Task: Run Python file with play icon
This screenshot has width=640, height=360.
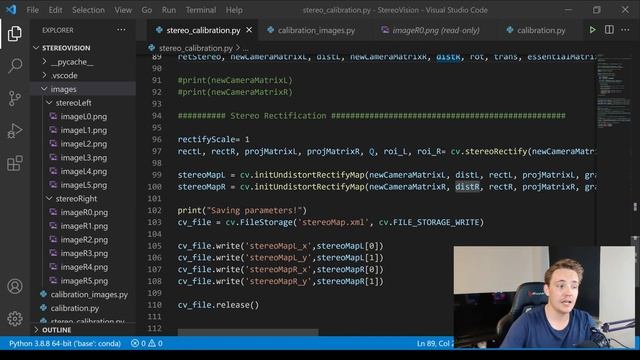Action: [x=592, y=30]
